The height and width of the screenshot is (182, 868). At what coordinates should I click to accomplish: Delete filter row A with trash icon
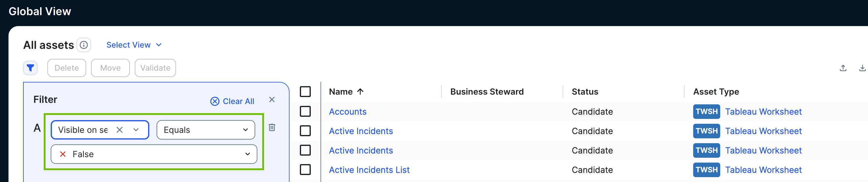[272, 127]
